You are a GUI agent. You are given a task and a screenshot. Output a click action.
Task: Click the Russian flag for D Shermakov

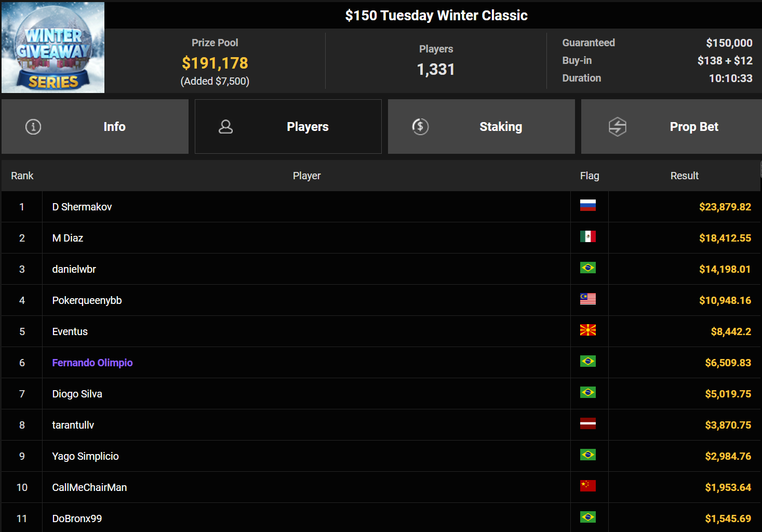click(x=587, y=206)
